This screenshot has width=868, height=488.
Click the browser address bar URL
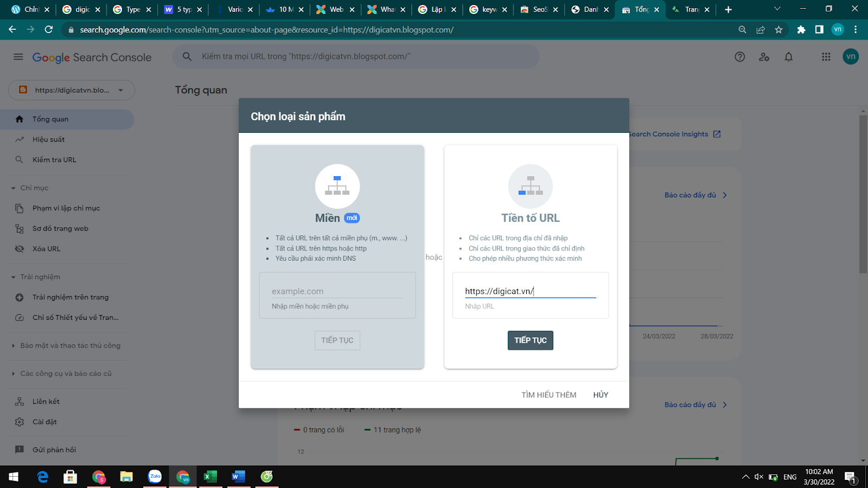click(267, 30)
